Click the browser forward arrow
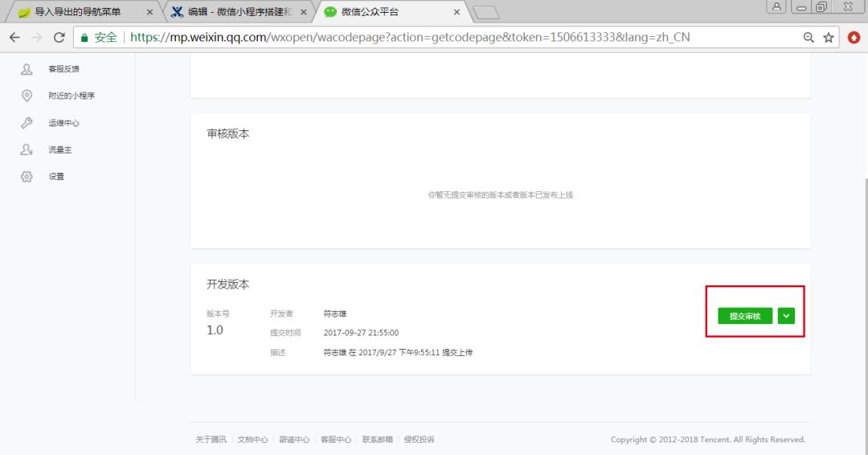 pos(37,37)
